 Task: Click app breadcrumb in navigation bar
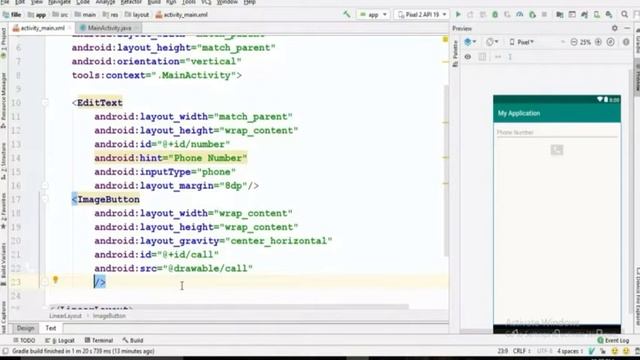pos(37,15)
